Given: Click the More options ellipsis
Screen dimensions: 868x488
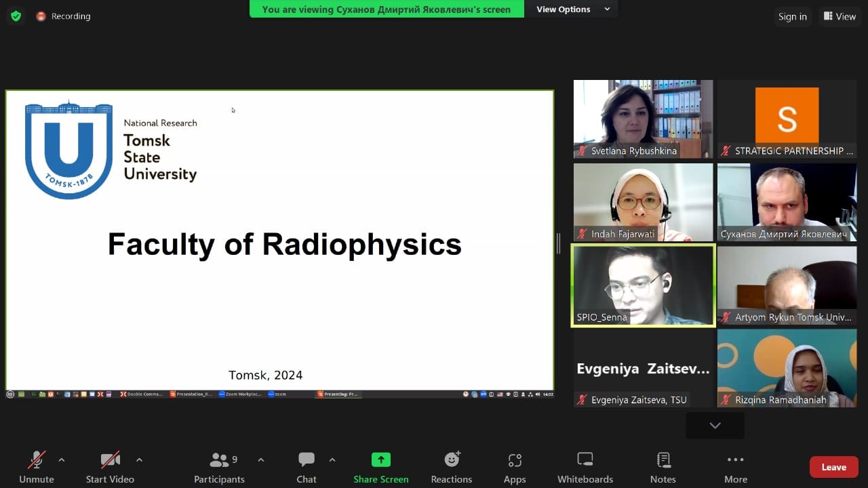Looking at the screenshot, I should click(x=735, y=466).
